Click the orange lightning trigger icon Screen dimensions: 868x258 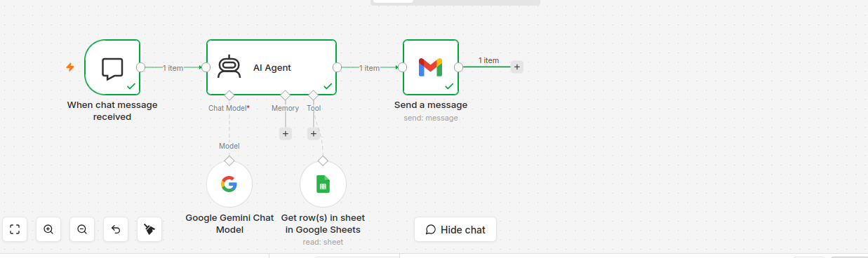point(70,67)
